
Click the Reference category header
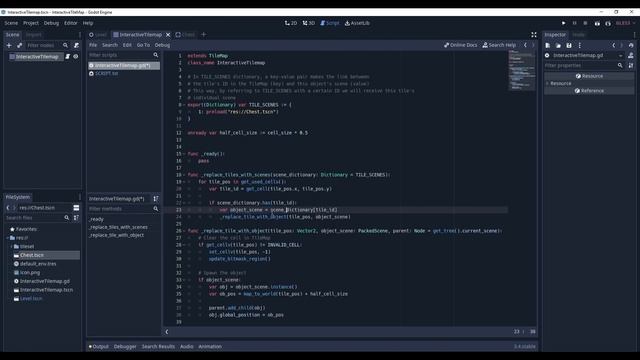pos(589,91)
